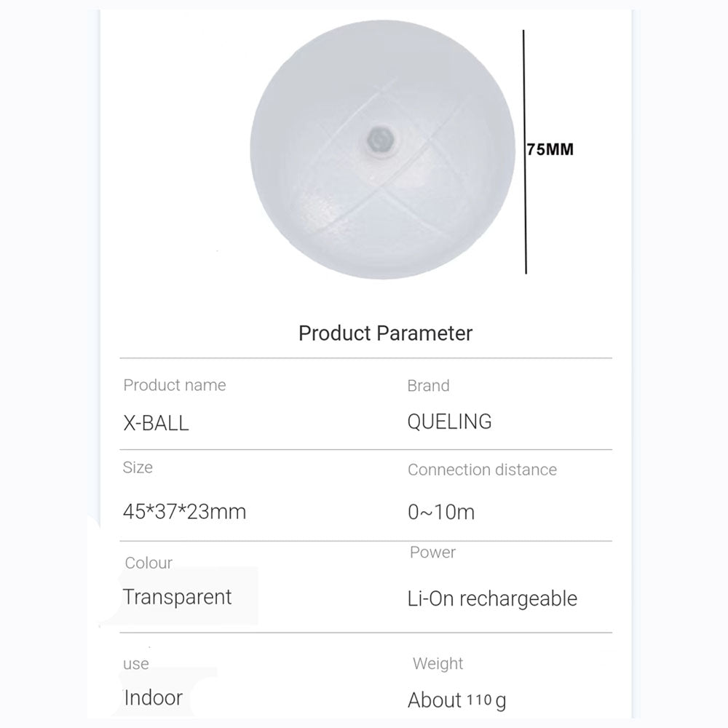This screenshot has height=728, width=728.
Task: Select the QUELING brand value
Action: pyautogui.click(x=449, y=421)
